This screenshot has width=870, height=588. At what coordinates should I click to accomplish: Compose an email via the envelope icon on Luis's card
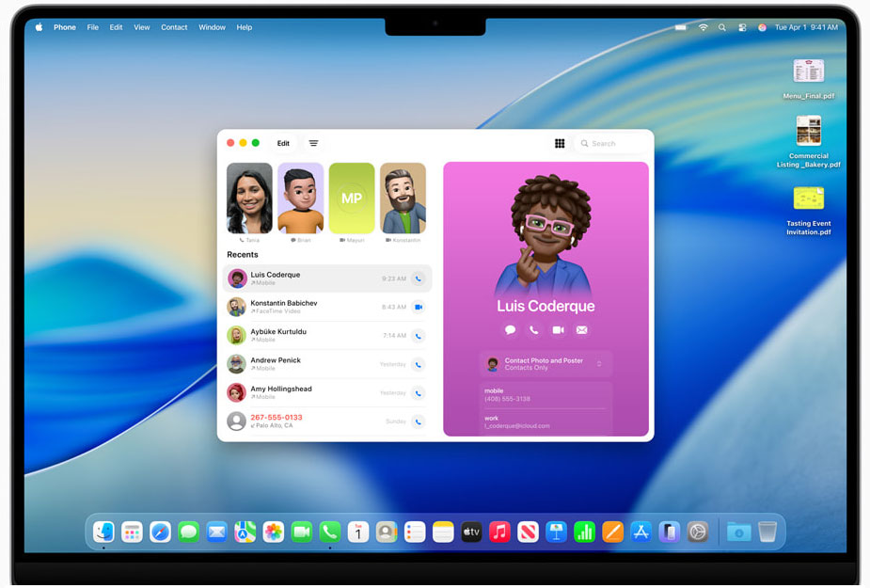click(x=581, y=330)
